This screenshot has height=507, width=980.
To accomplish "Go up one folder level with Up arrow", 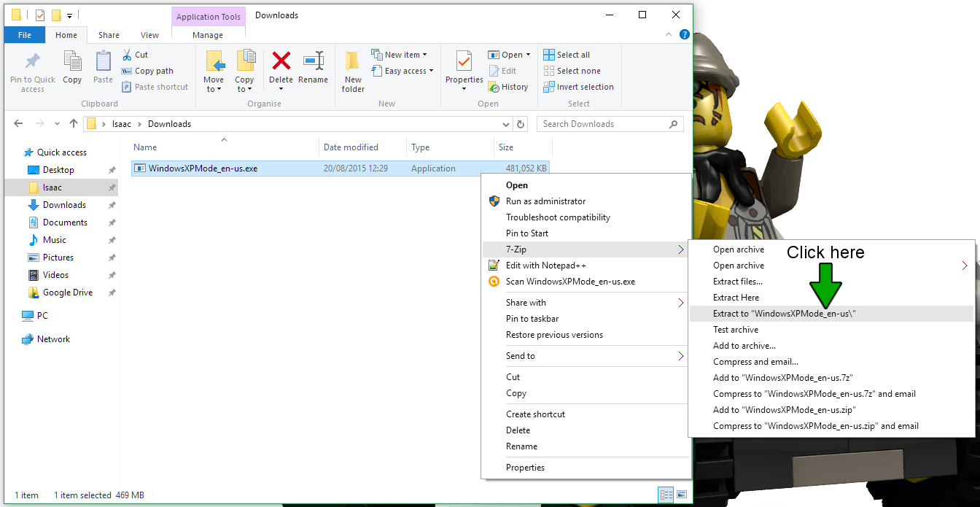I will click(74, 124).
